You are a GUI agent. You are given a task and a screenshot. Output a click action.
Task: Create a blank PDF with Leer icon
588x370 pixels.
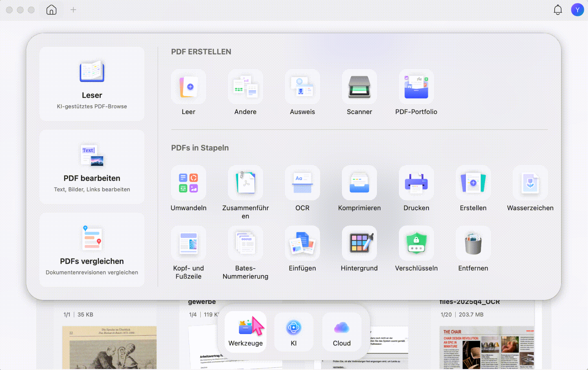188,87
